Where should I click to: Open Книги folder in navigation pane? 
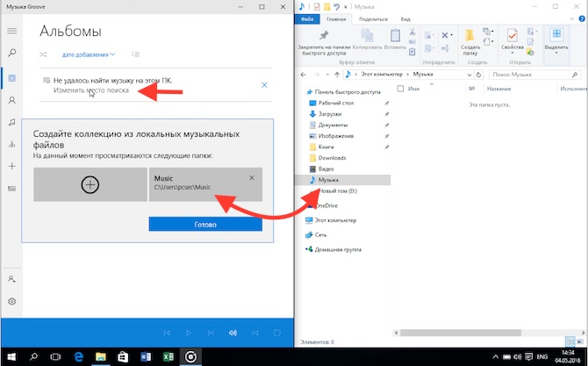coord(326,147)
